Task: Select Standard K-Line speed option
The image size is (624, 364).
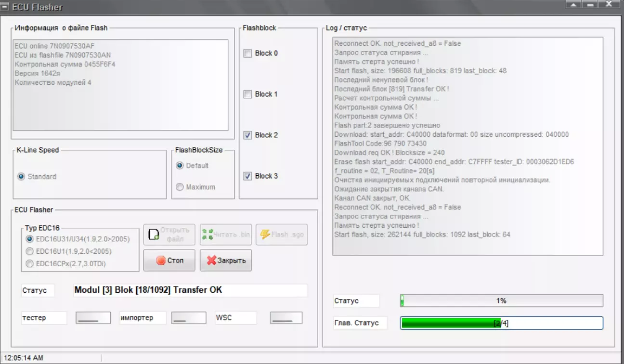Action: click(21, 177)
